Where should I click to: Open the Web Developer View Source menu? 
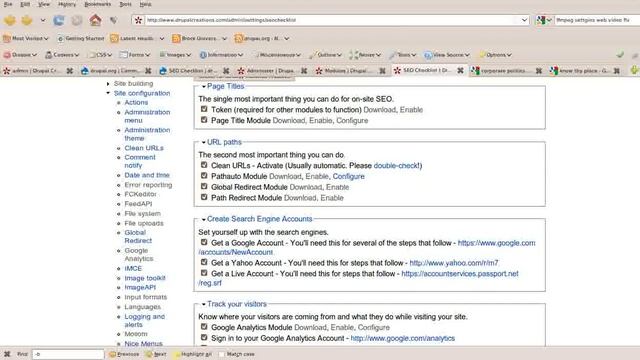(x=447, y=55)
